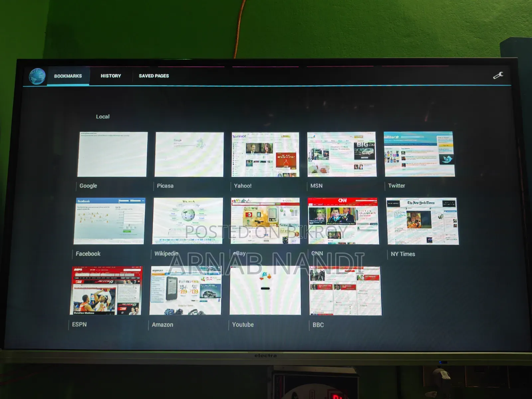532x399 pixels.
Task: Switch to the History tab
Action: (x=111, y=76)
